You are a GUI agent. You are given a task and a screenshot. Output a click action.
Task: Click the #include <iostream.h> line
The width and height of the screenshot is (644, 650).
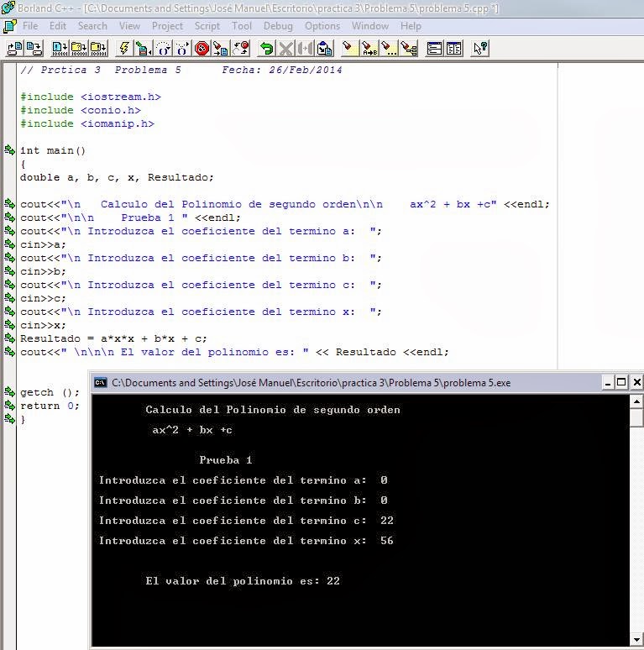click(x=91, y=97)
